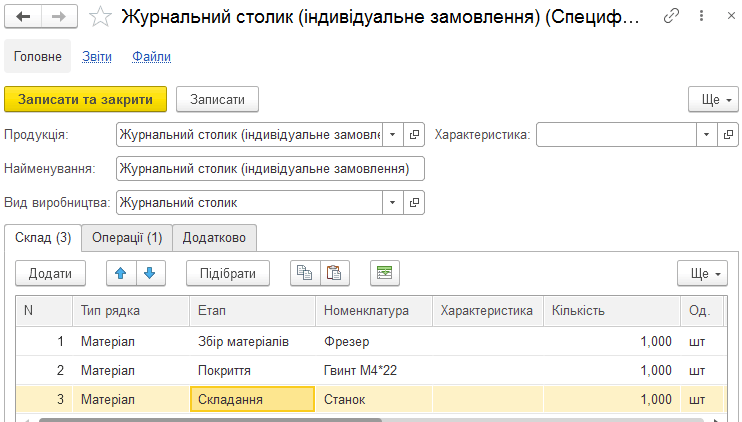Image resolution: width=742 pixels, height=422 pixels.
Task: Go forward with the right arrow button
Action: 59,17
